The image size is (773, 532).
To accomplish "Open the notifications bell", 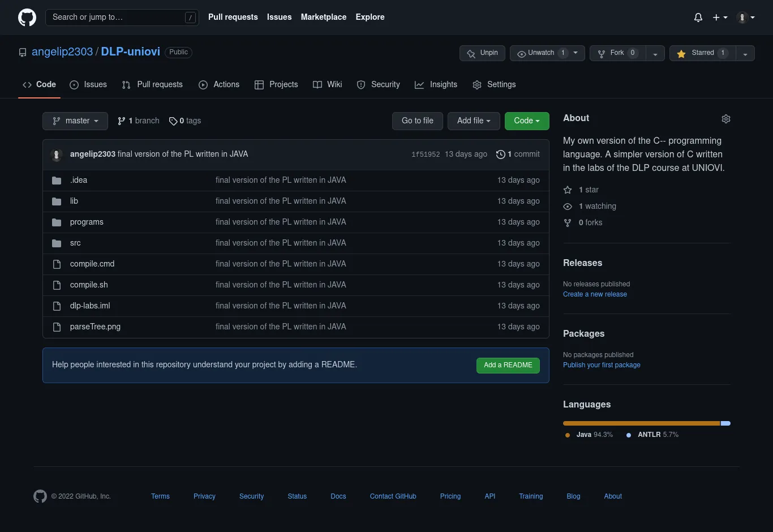I will (698, 18).
